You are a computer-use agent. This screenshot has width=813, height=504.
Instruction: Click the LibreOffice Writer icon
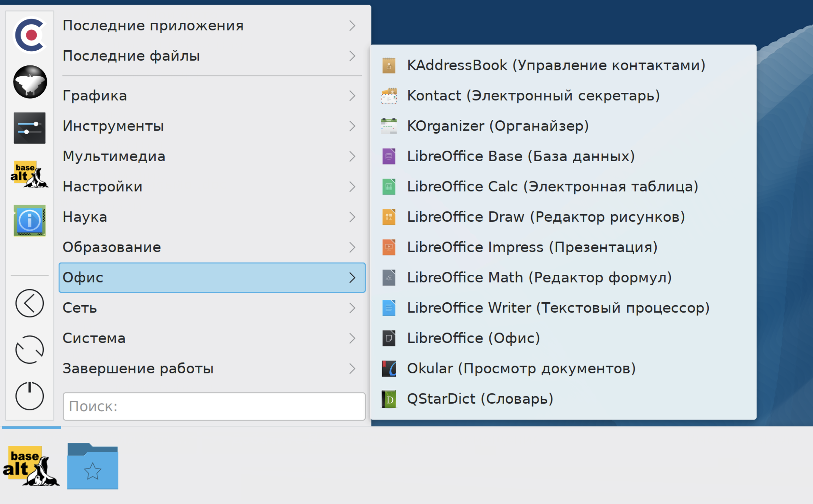[x=389, y=308]
